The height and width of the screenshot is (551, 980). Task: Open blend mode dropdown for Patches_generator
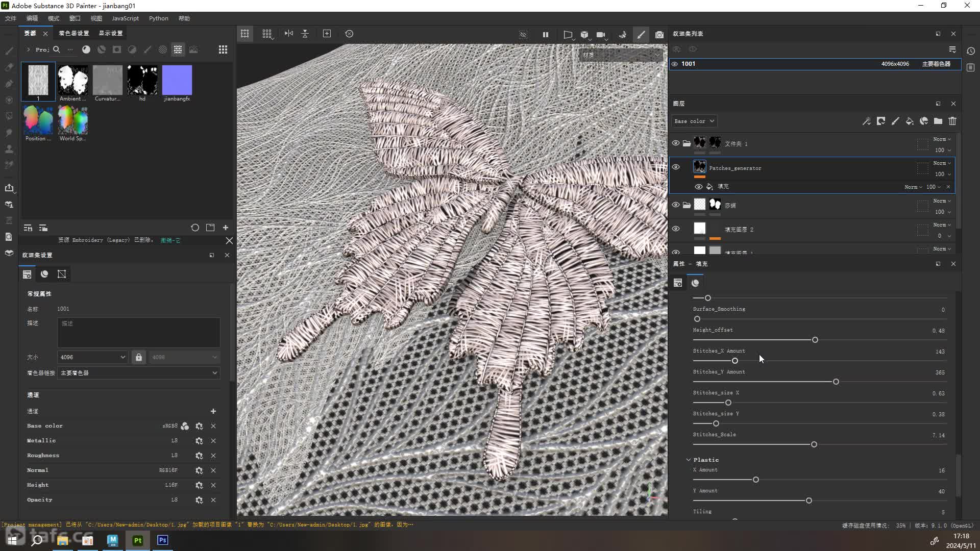[x=942, y=163]
